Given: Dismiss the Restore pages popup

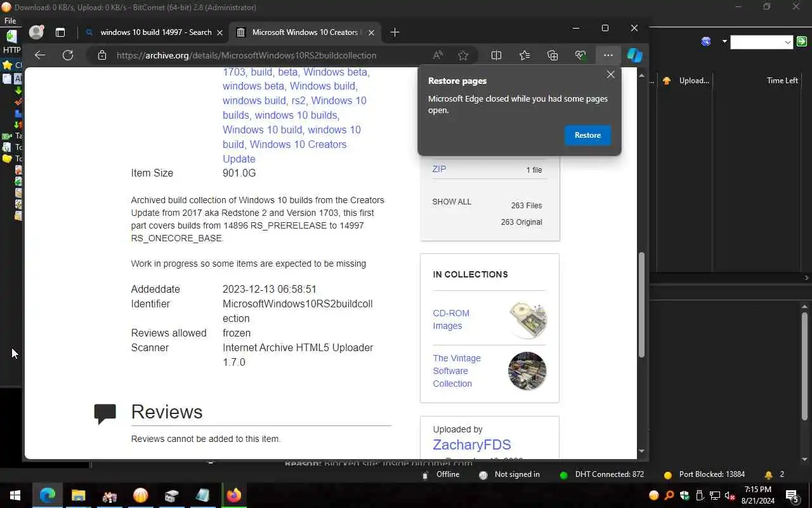Looking at the screenshot, I should pyautogui.click(x=610, y=75).
